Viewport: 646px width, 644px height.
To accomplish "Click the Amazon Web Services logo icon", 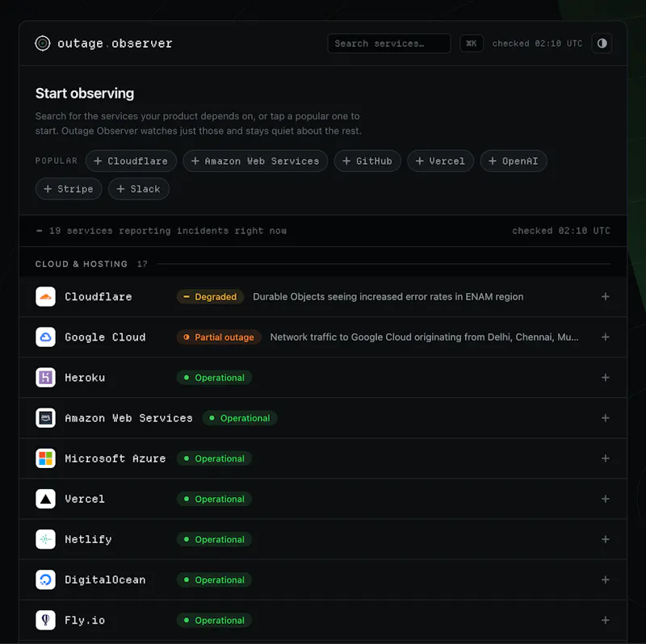I will pos(46,418).
